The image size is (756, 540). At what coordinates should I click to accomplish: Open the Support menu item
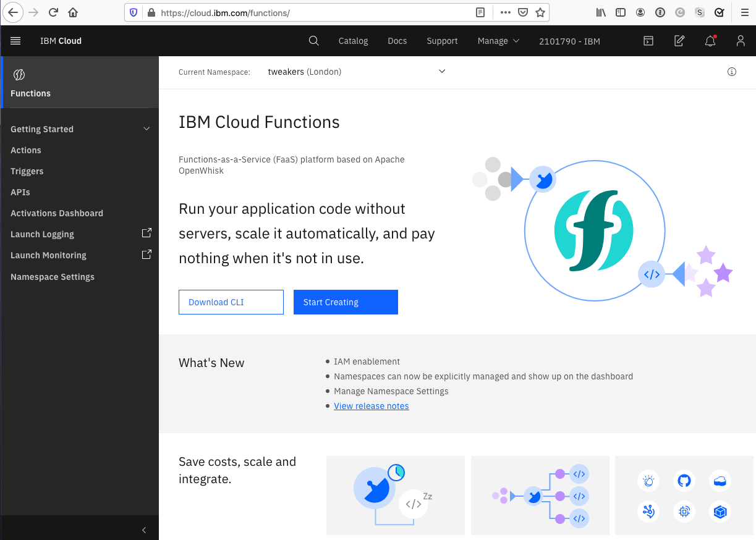coord(442,41)
